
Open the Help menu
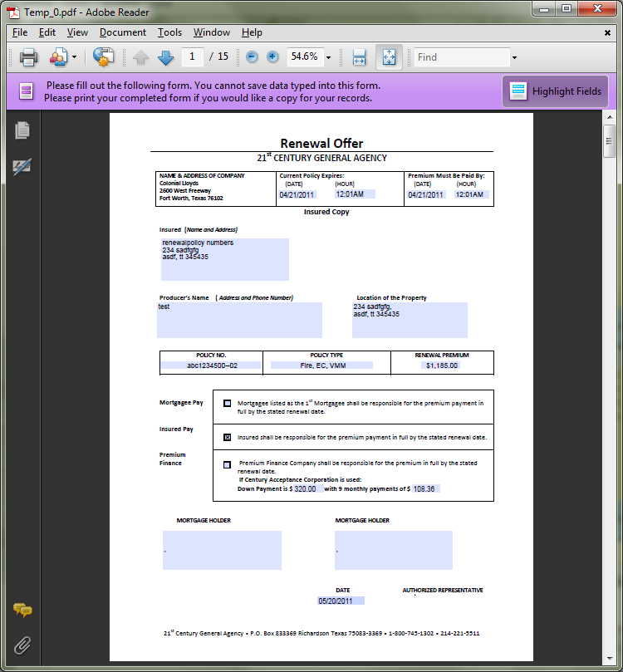[x=252, y=32]
